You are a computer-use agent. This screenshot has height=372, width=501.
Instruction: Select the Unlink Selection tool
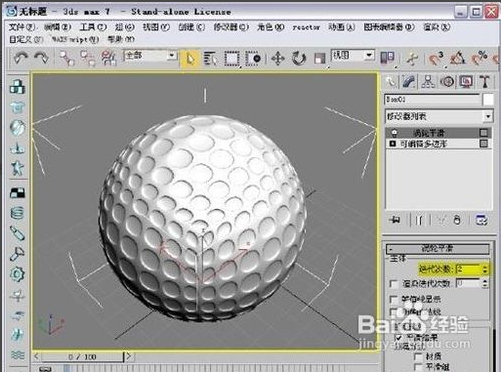88,58
